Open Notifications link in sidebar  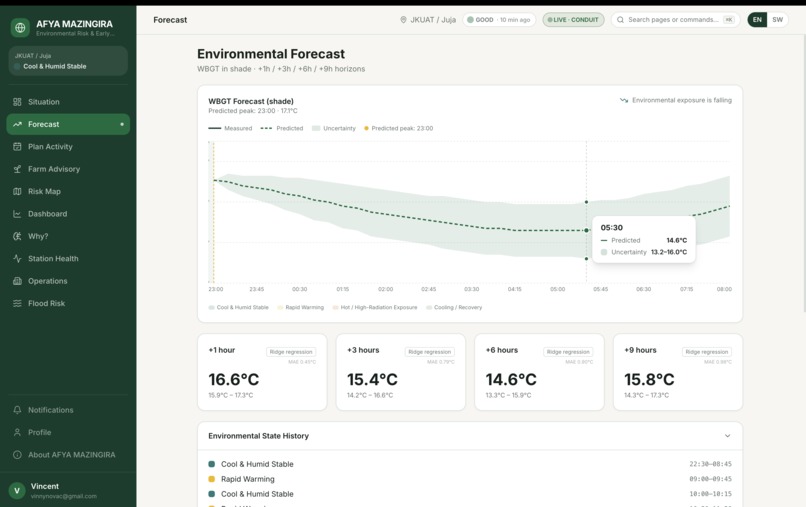(x=68, y=410)
